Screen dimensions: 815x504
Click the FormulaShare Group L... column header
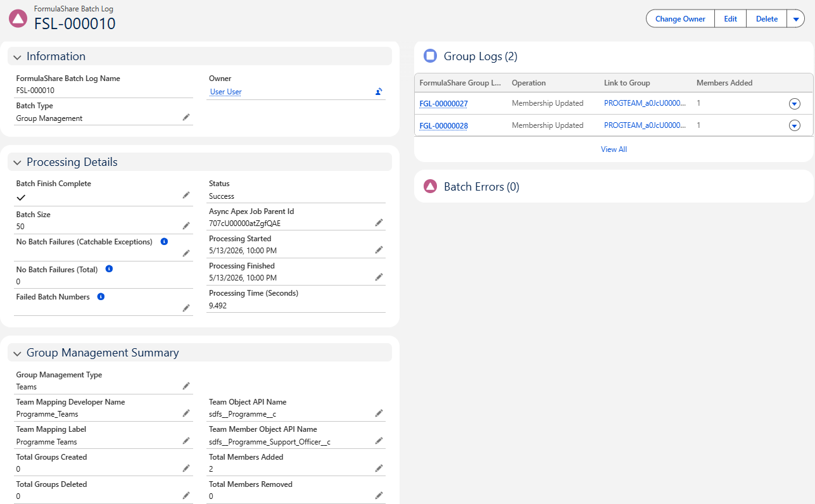pos(460,83)
